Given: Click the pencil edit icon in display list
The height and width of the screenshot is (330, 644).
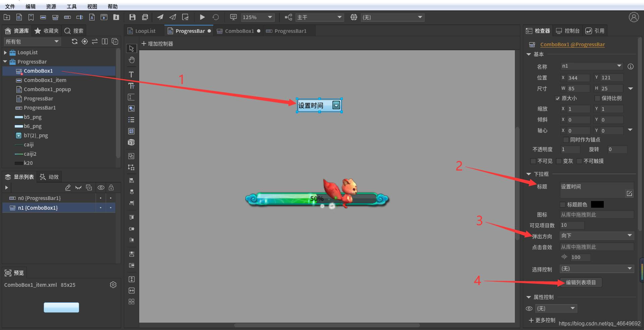Looking at the screenshot, I should [x=68, y=188].
